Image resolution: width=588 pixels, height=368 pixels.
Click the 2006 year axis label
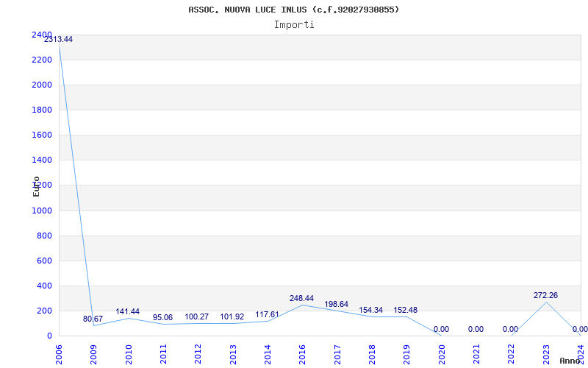(x=59, y=354)
